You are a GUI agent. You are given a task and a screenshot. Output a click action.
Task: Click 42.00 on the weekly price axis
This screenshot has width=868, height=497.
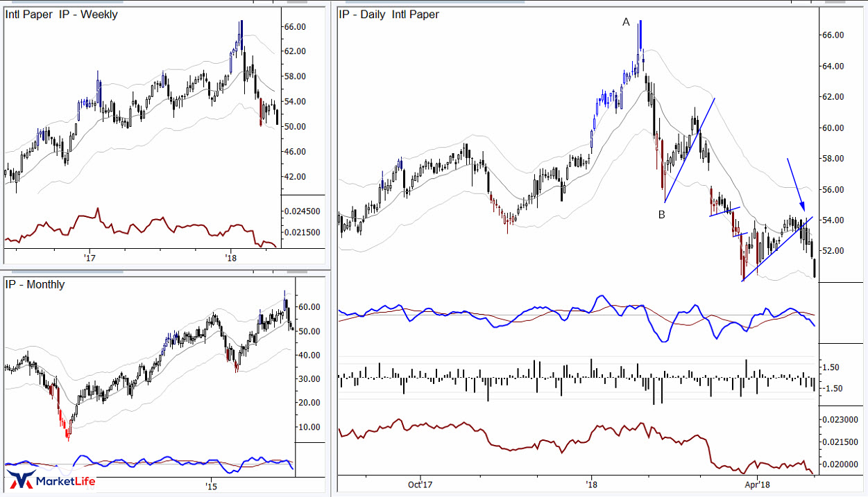[296, 176]
